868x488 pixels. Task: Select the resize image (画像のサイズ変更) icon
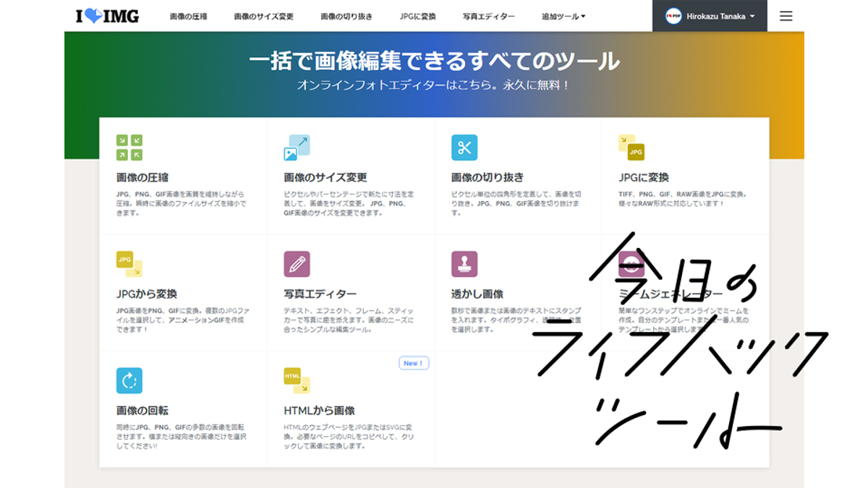(297, 147)
